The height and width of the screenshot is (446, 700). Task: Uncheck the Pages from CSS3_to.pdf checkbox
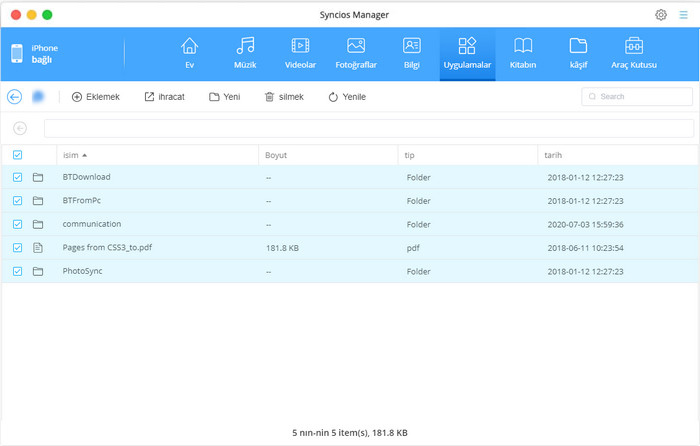pos(17,247)
